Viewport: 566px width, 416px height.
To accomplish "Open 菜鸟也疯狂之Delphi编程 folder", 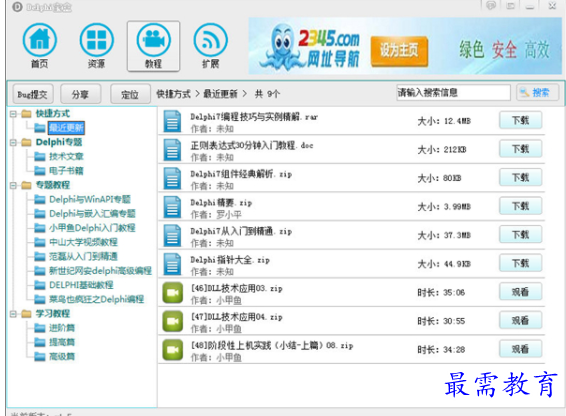I will click(96, 299).
